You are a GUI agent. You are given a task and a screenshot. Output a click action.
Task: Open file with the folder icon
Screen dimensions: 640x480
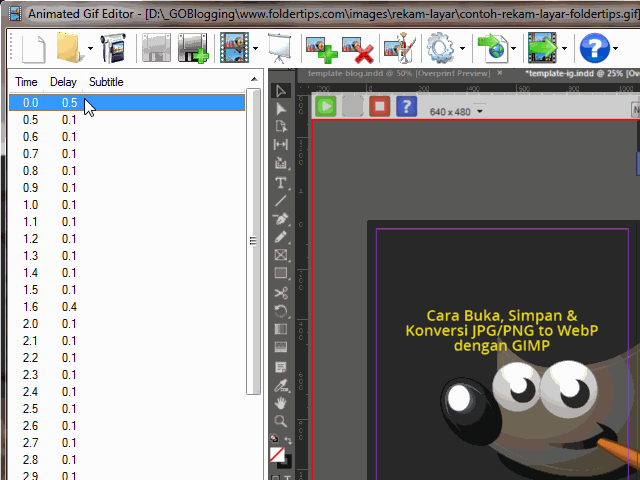tap(68, 48)
